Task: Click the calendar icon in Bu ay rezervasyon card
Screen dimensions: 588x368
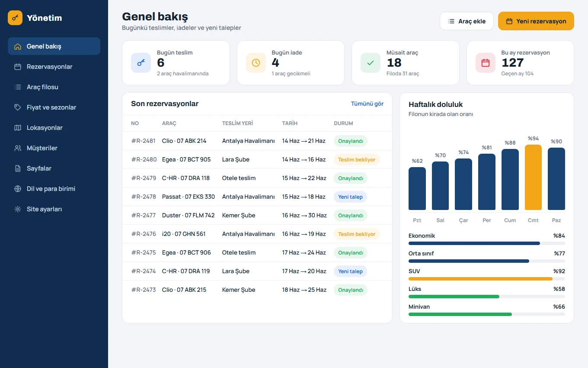Action: [x=486, y=63]
